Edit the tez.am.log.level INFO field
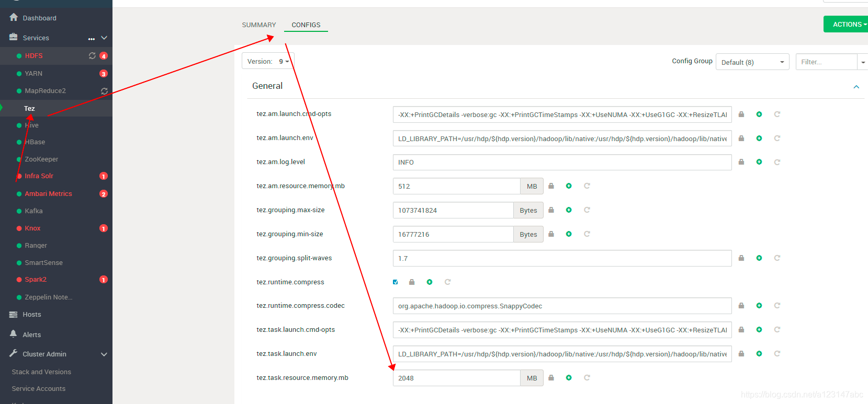This screenshot has height=404, width=868. click(562, 162)
